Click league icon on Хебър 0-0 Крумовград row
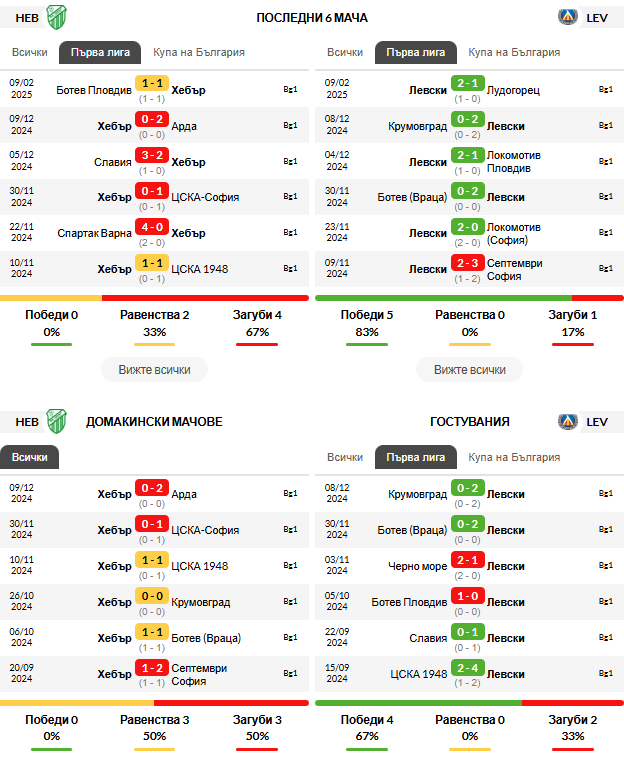 [x=290, y=601]
